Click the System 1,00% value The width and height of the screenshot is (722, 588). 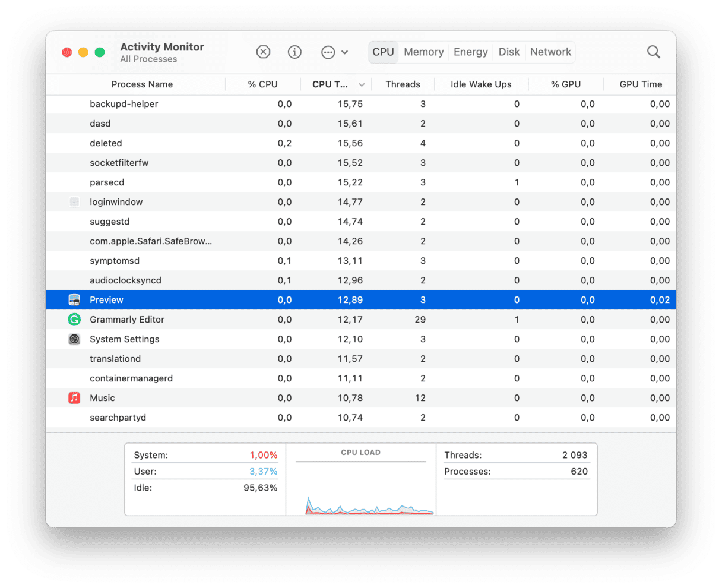(264, 455)
